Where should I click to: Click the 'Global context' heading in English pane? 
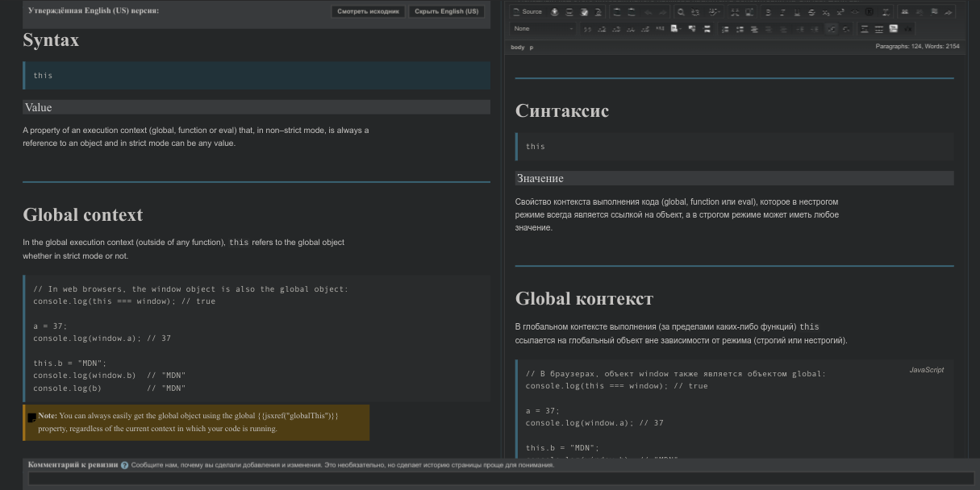83,215
